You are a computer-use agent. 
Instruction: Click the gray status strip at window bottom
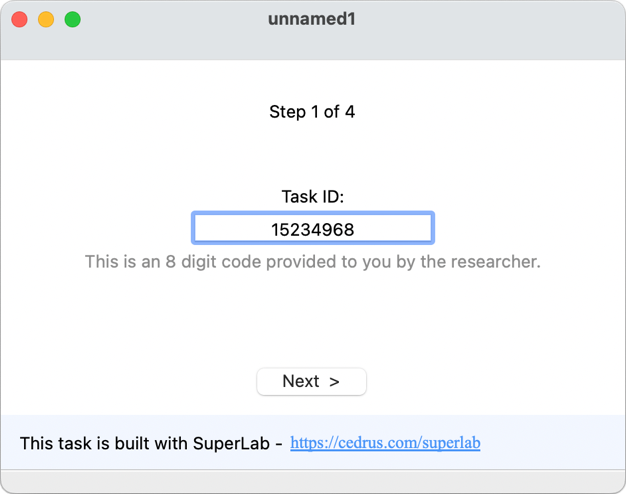[312, 481]
